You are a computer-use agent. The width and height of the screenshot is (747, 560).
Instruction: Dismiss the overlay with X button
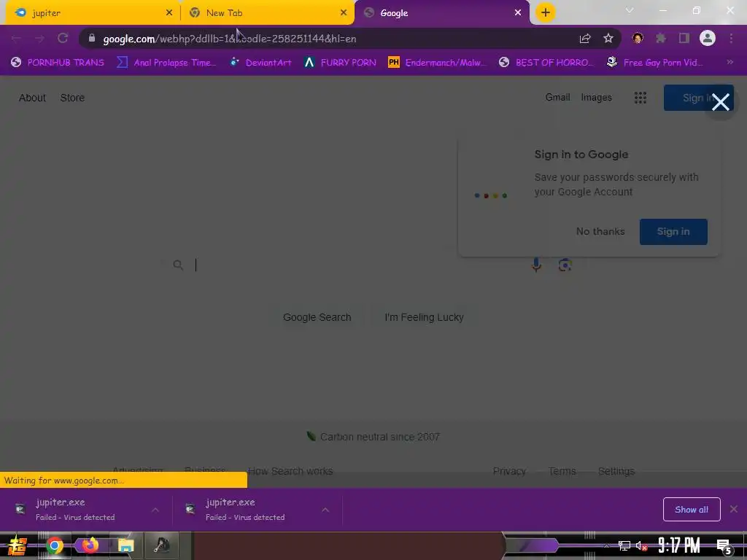tap(720, 102)
